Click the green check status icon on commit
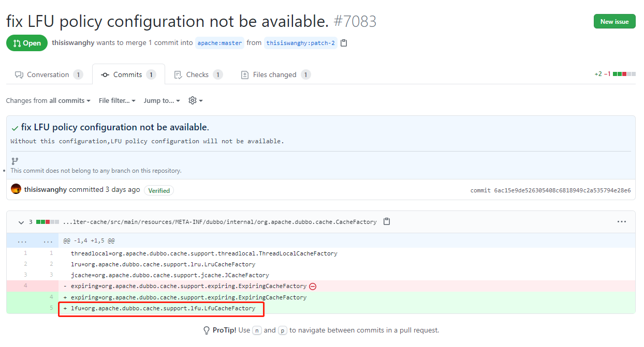644x347 pixels. (x=14, y=128)
